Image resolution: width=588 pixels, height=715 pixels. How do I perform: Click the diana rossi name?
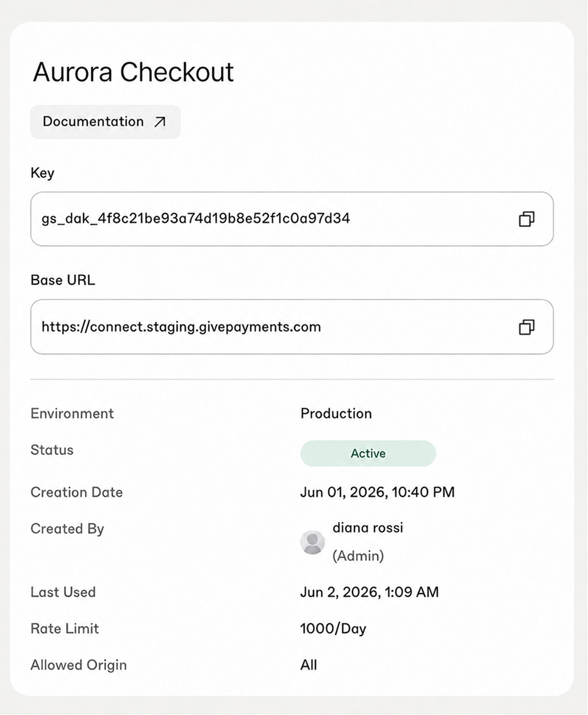368,528
